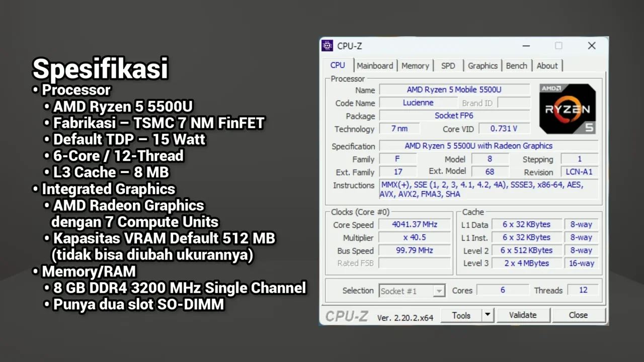Click the Multiplier value x 40.5

point(415,237)
